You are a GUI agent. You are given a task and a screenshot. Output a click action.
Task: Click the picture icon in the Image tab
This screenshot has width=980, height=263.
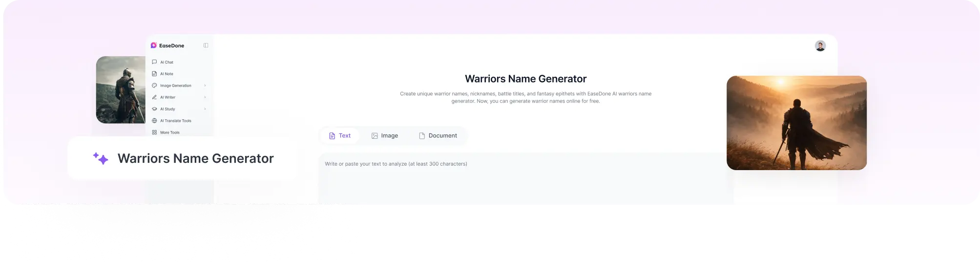coord(375,136)
